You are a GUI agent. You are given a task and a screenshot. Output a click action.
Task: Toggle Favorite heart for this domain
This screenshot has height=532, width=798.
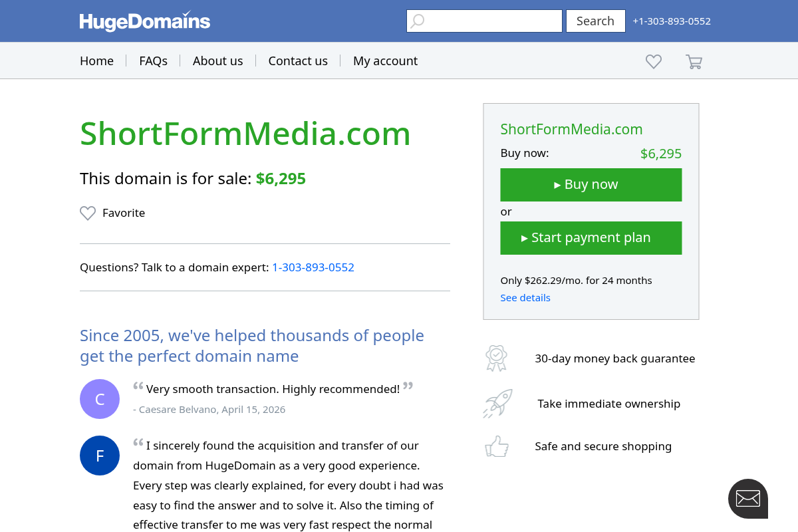[x=88, y=213]
